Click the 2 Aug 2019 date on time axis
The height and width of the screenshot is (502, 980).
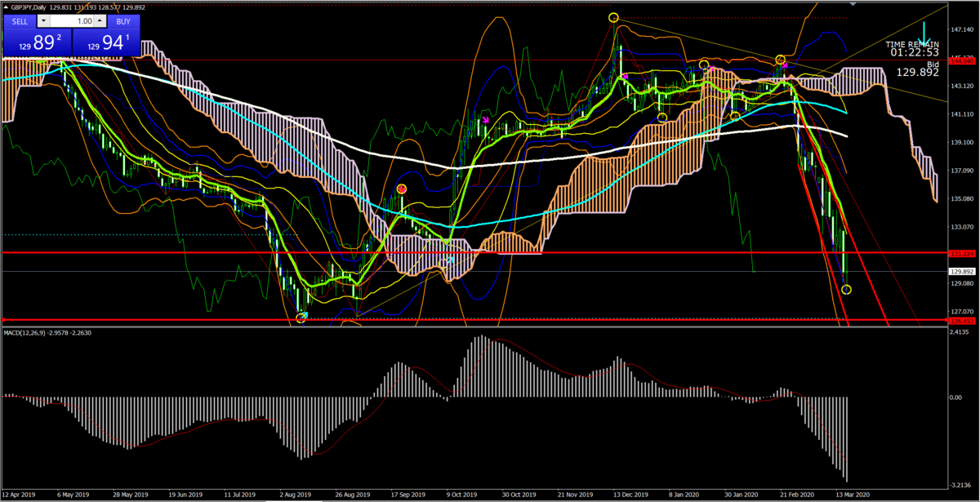pos(296,495)
